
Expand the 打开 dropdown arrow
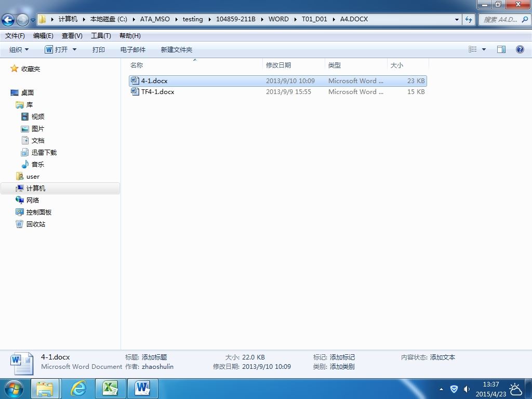pos(74,49)
